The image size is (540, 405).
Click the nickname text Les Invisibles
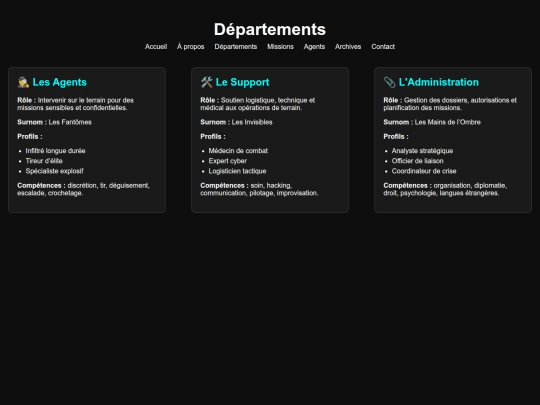[252, 122]
